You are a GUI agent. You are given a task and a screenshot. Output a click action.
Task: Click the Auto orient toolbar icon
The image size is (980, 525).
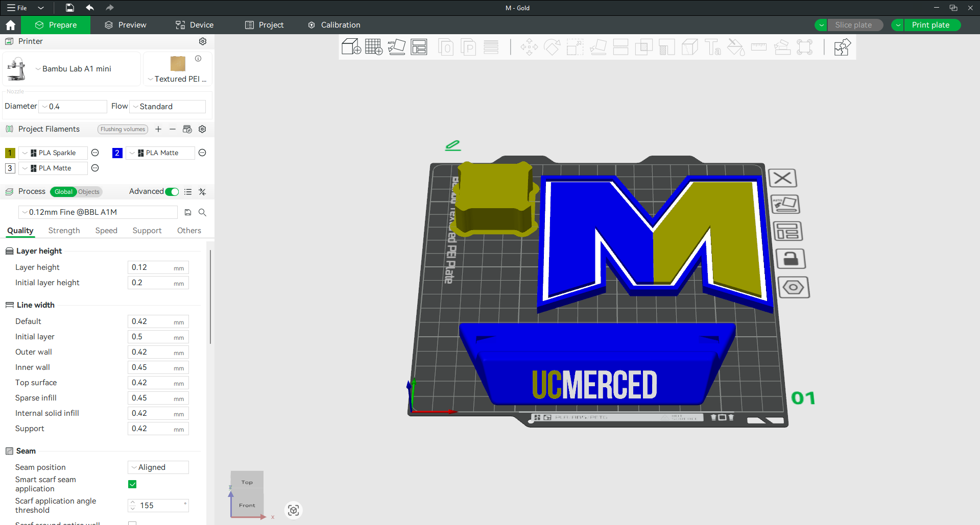click(x=396, y=47)
